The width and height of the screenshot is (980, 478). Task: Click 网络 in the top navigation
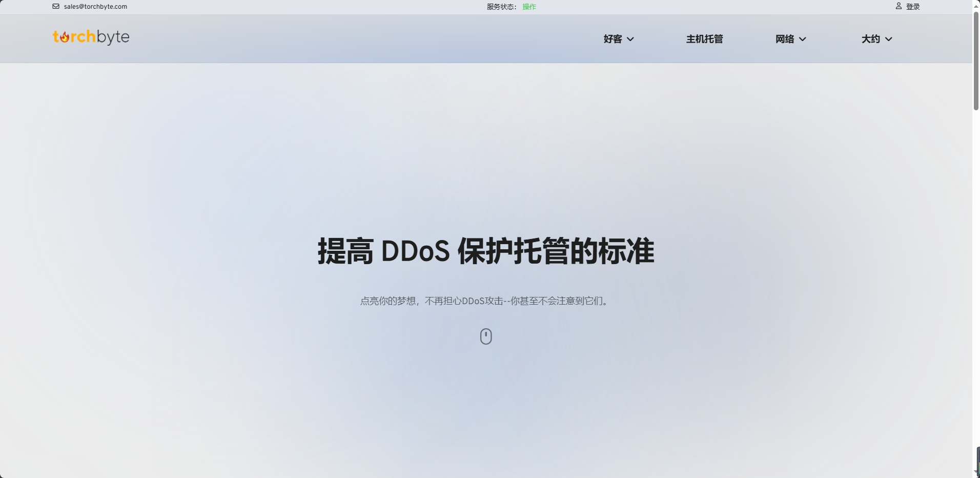(784, 39)
